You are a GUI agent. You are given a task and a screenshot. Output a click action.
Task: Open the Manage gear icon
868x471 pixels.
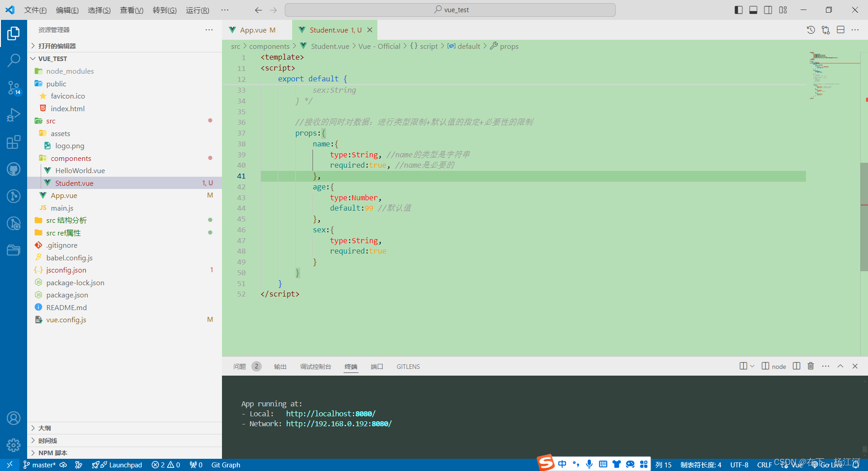pyautogui.click(x=14, y=445)
